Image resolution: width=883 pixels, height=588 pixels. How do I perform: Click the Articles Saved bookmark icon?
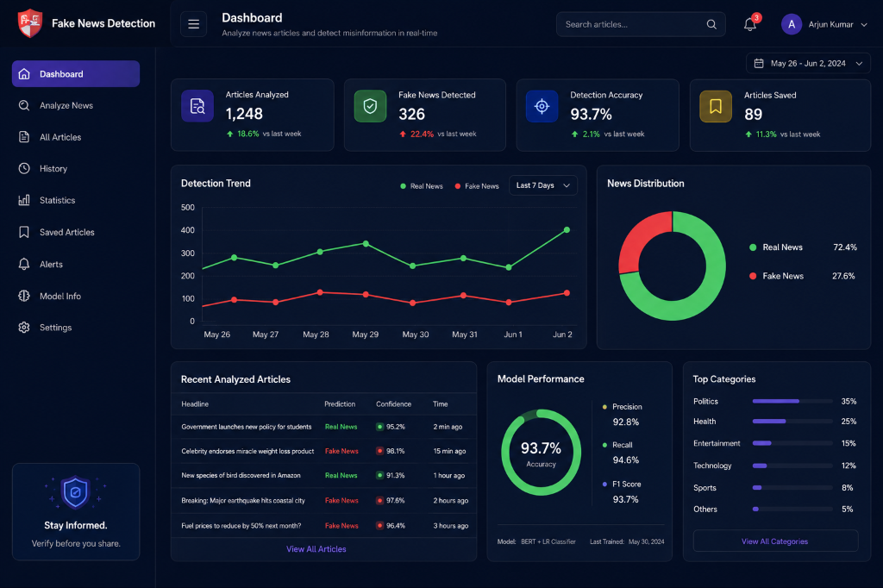(x=716, y=106)
